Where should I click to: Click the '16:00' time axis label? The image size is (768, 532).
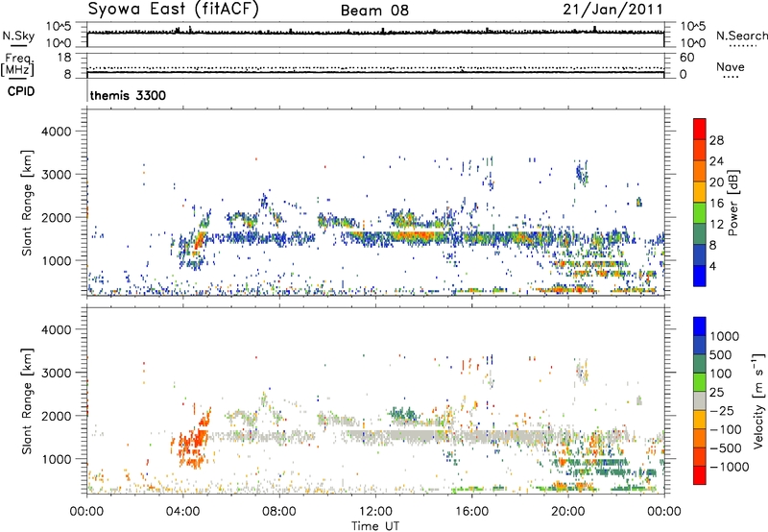tap(471, 512)
